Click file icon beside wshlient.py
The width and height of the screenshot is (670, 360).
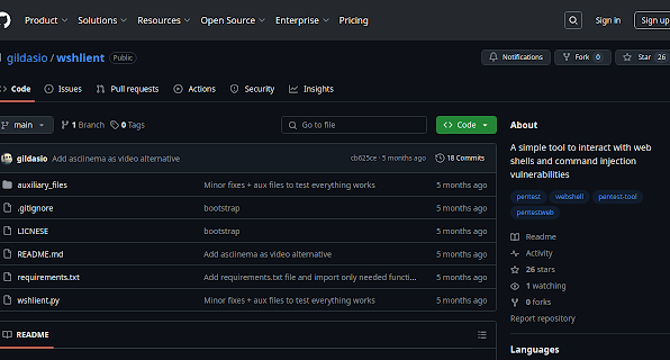coord(7,300)
